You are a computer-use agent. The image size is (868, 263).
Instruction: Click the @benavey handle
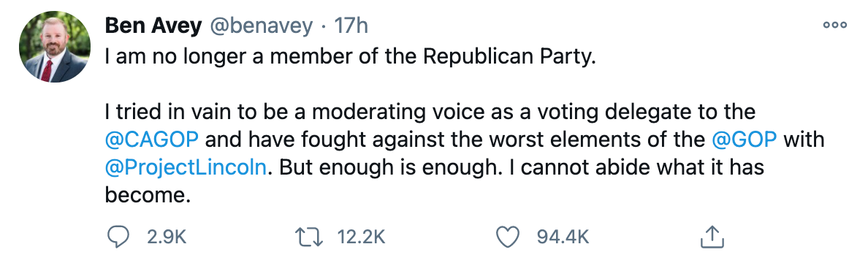[x=259, y=26]
